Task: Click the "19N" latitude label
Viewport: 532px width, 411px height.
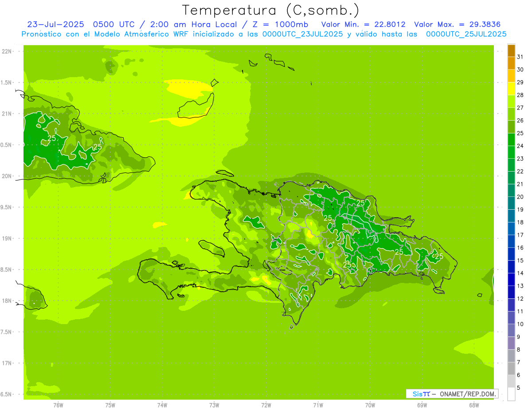Action: click(7, 238)
